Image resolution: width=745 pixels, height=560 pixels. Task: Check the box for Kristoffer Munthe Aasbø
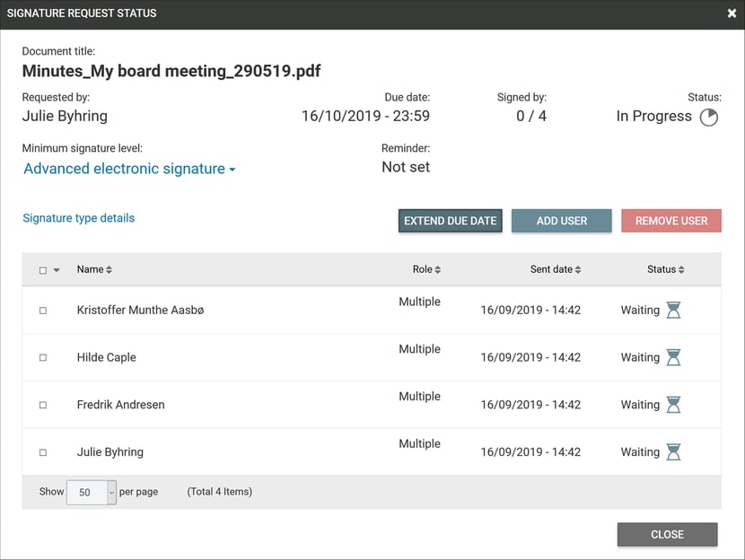click(43, 311)
